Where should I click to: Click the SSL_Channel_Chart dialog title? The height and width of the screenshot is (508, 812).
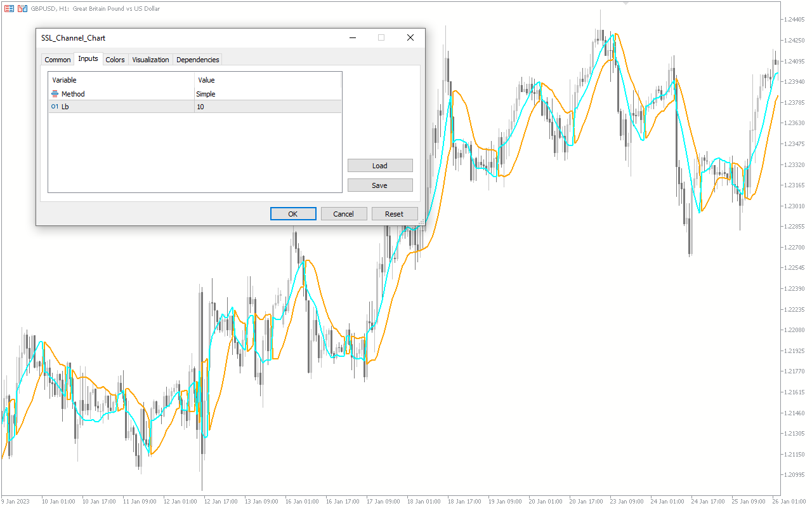coord(74,38)
